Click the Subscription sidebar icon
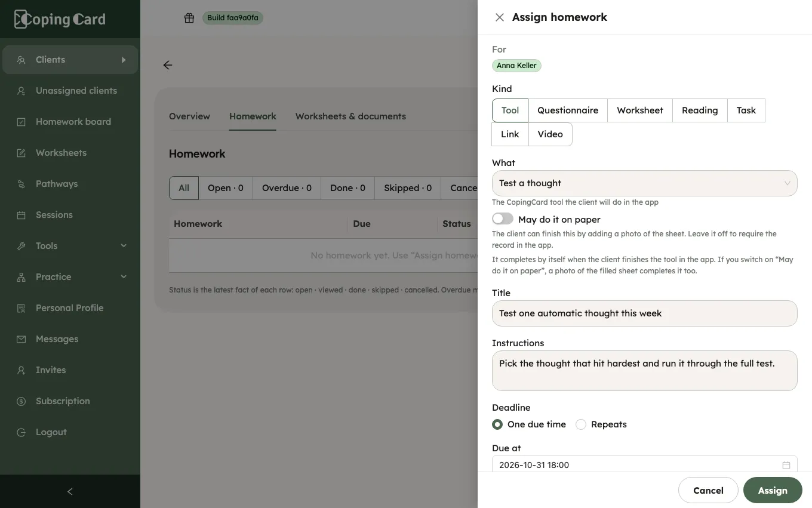Viewport: 812px width, 508px height. point(21,401)
